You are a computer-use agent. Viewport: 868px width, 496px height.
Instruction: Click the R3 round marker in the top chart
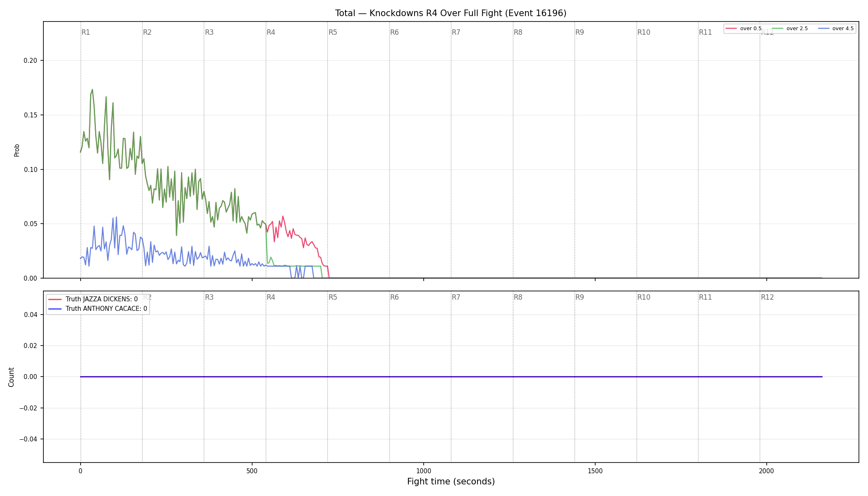(209, 32)
